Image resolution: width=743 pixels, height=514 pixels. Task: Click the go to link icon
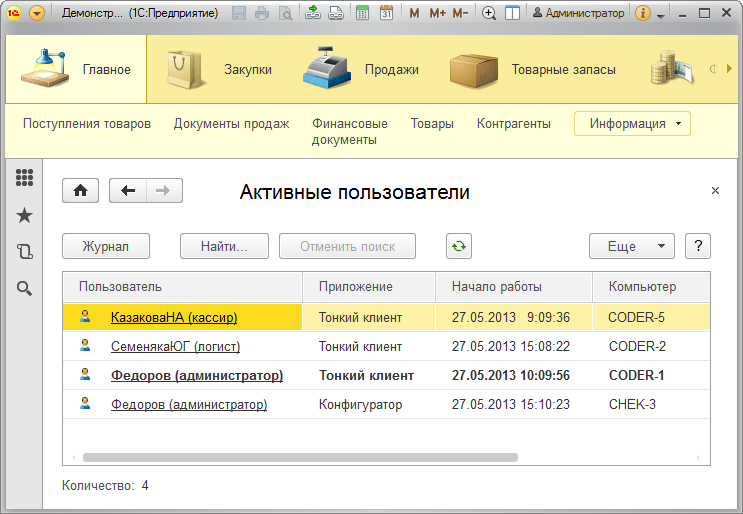point(336,13)
